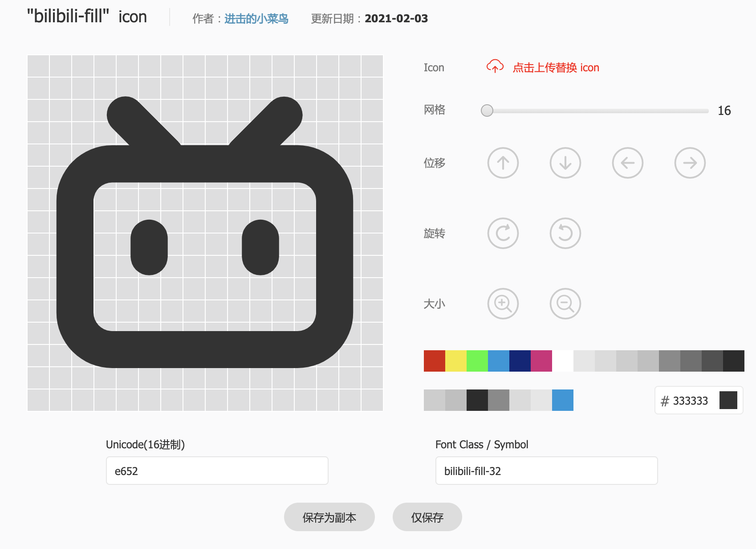756x549 pixels.
Task: Pick the yellow color swatch
Action: (456, 361)
